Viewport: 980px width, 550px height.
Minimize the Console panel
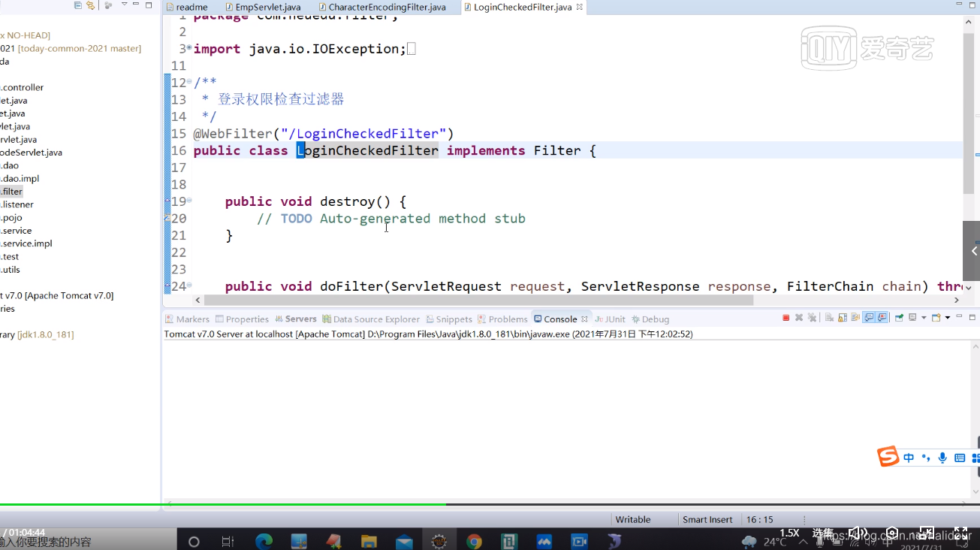click(959, 316)
